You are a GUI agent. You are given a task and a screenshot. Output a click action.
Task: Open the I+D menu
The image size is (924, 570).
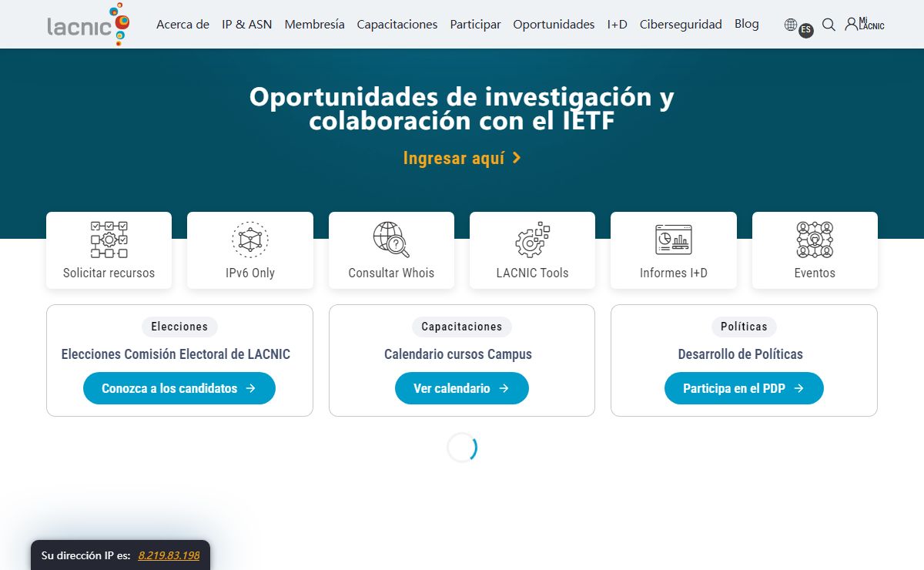point(617,25)
